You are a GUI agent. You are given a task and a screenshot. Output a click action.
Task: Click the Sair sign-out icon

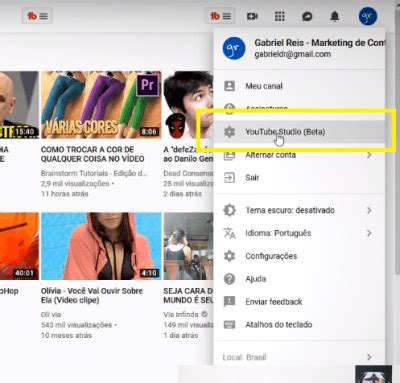(x=229, y=177)
